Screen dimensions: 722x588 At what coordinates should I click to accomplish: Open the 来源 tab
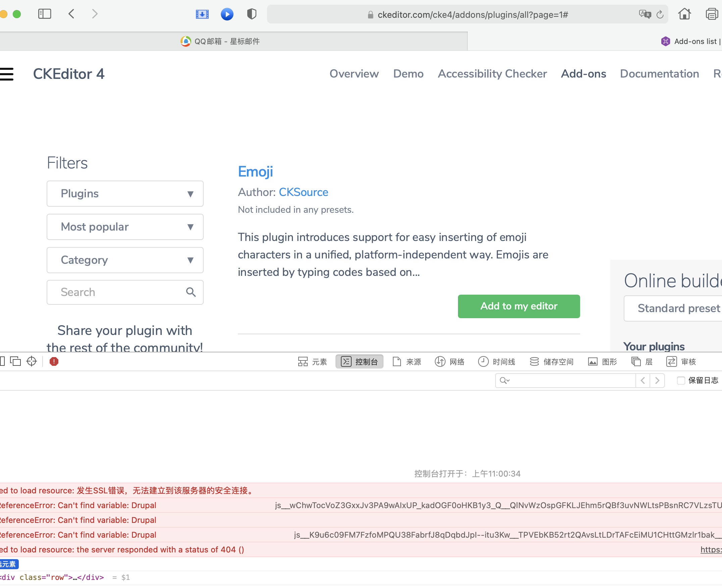[x=407, y=362]
